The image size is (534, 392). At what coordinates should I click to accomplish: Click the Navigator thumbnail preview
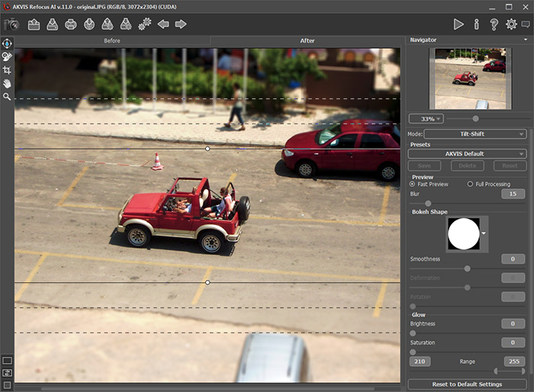point(470,79)
